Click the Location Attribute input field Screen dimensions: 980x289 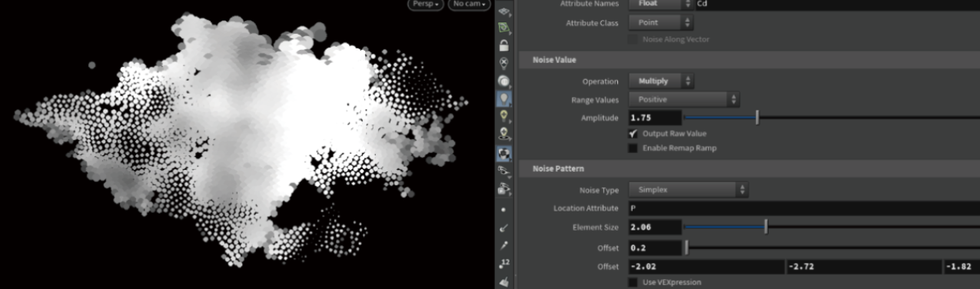click(804, 208)
